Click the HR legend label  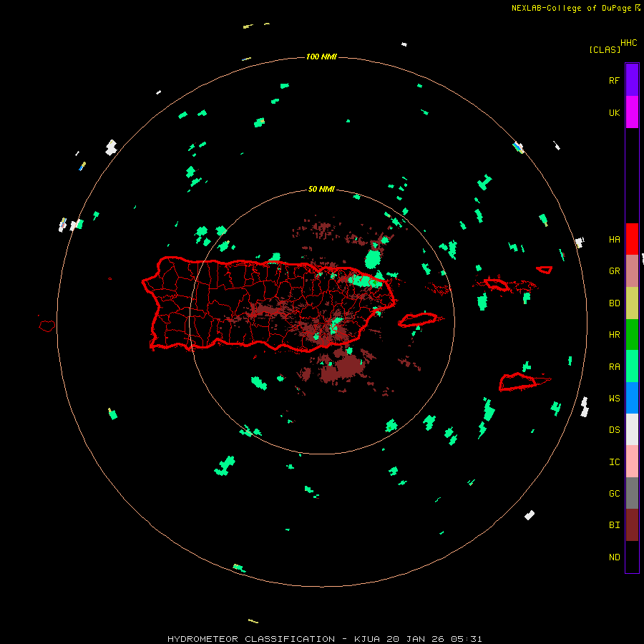tap(614, 335)
